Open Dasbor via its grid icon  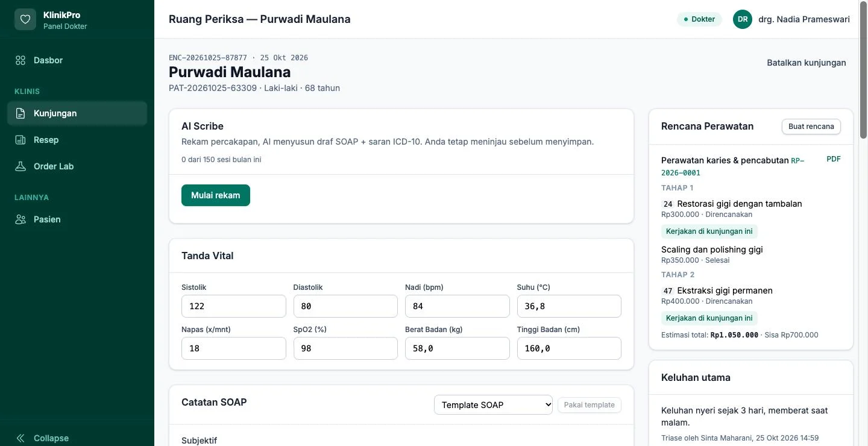[x=20, y=60]
